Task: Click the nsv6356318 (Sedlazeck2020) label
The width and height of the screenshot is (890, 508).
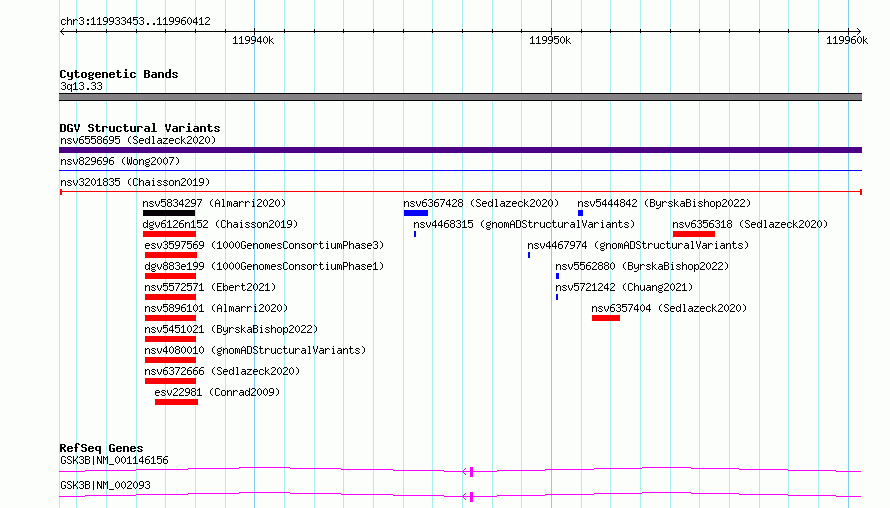Action: (750, 224)
